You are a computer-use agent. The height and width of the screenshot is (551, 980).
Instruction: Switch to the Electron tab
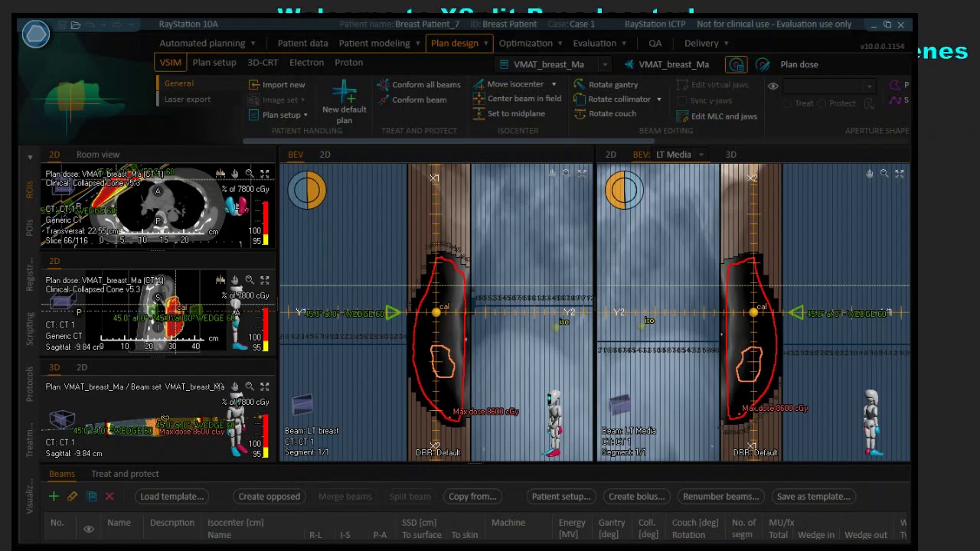tap(306, 63)
